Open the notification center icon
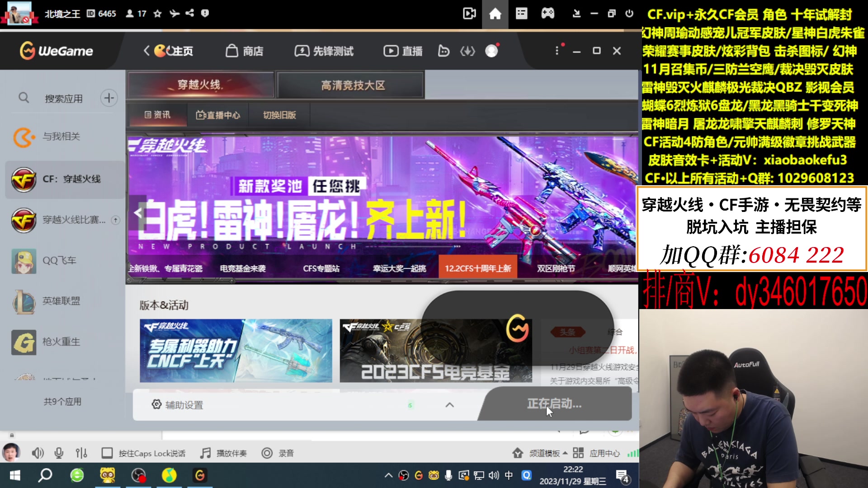The width and height of the screenshot is (868, 488). pos(623,476)
